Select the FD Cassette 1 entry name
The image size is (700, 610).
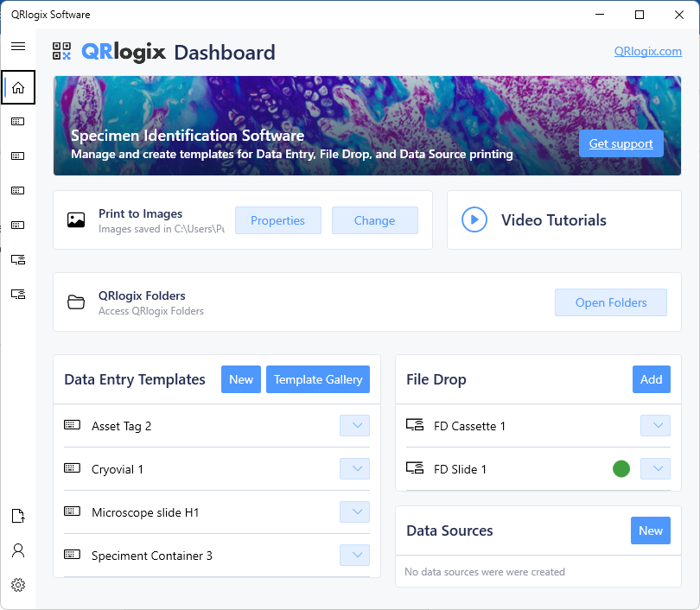pyautogui.click(x=469, y=426)
